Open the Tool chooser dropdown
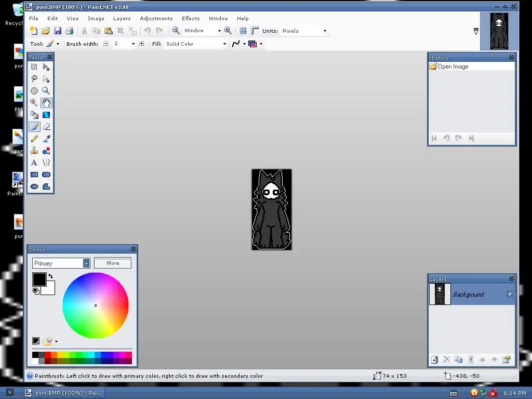This screenshot has width=532, height=399. coord(58,44)
